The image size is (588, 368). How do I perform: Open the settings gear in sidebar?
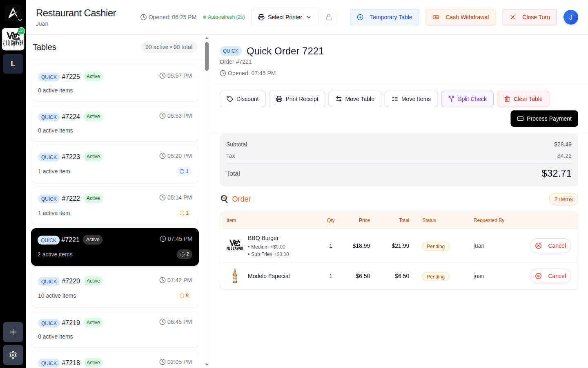point(13,355)
